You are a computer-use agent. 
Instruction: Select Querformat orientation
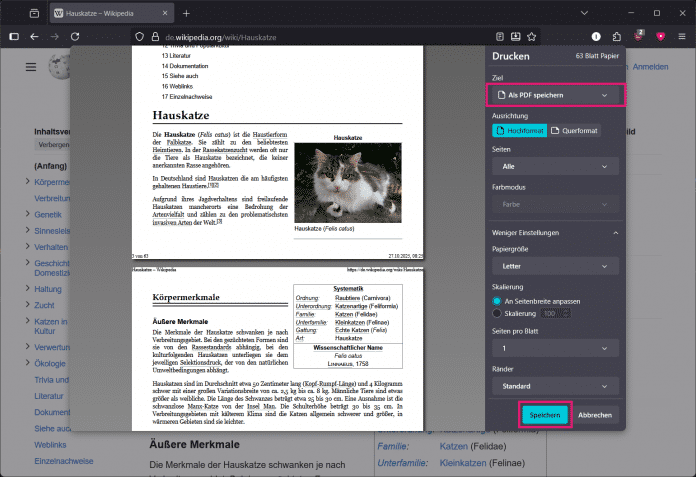click(574, 130)
